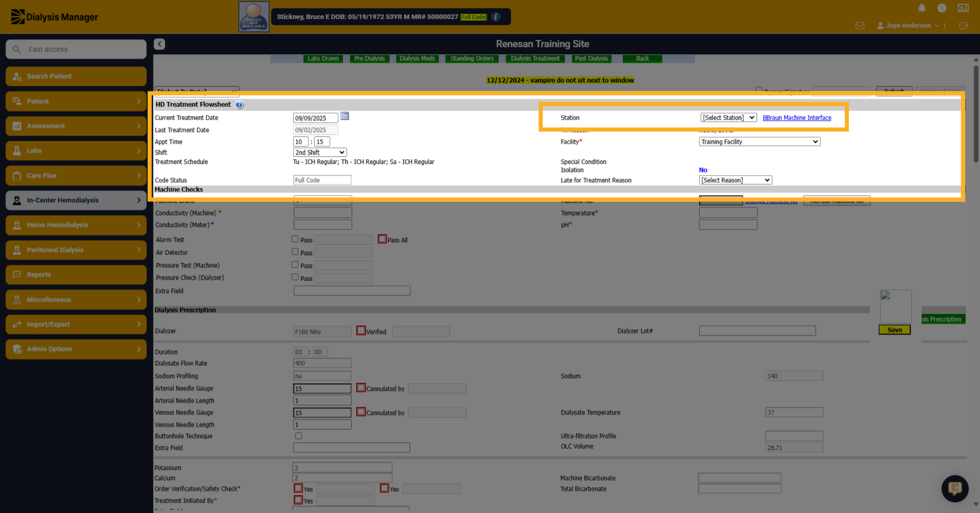
Task: Click the yellow Save button
Action: (894, 330)
